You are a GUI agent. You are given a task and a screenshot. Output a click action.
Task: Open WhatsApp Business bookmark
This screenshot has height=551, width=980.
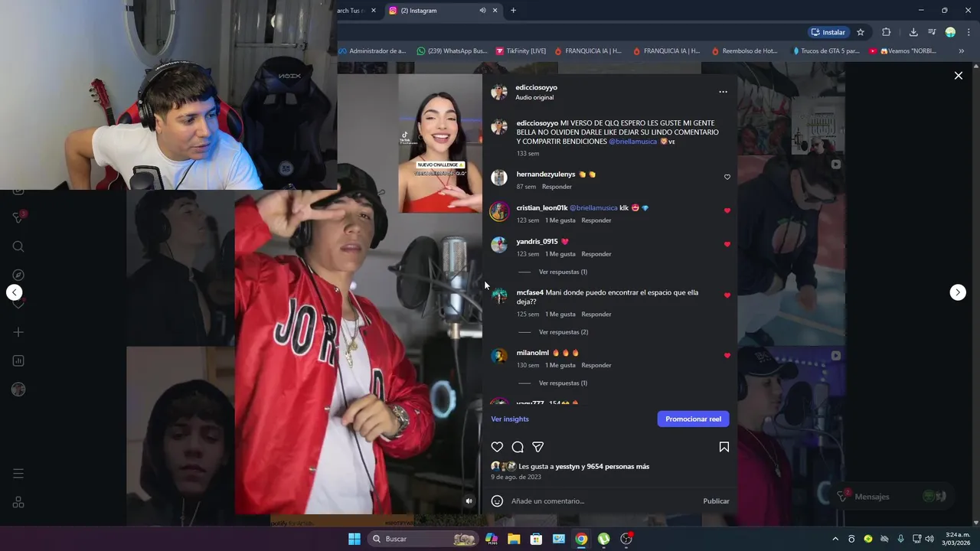click(x=452, y=51)
